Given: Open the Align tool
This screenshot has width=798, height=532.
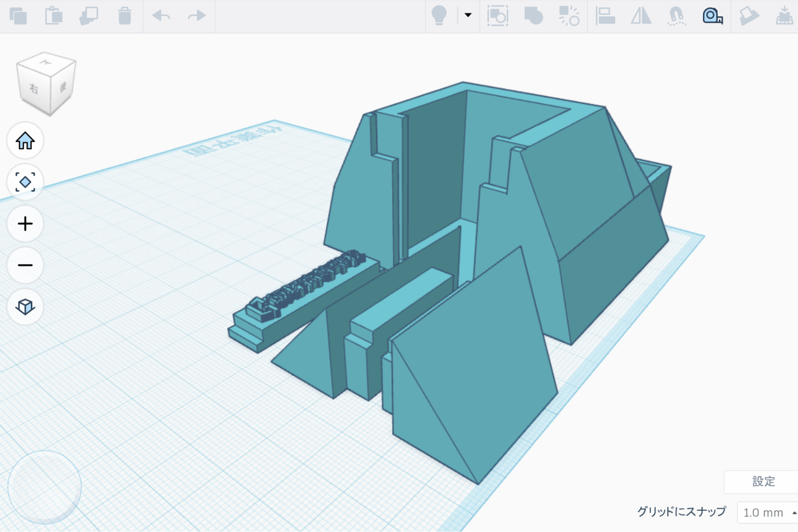Looking at the screenshot, I should click(605, 16).
